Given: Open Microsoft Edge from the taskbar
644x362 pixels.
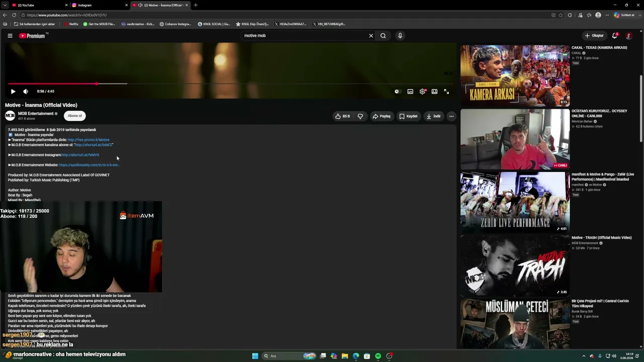Looking at the screenshot, I should [356, 356].
